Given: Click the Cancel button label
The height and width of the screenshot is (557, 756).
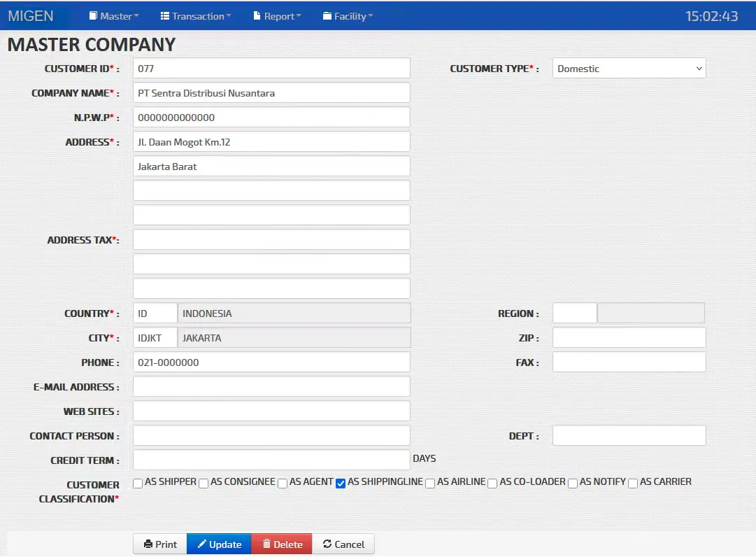Looking at the screenshot, I should point(350,544).
